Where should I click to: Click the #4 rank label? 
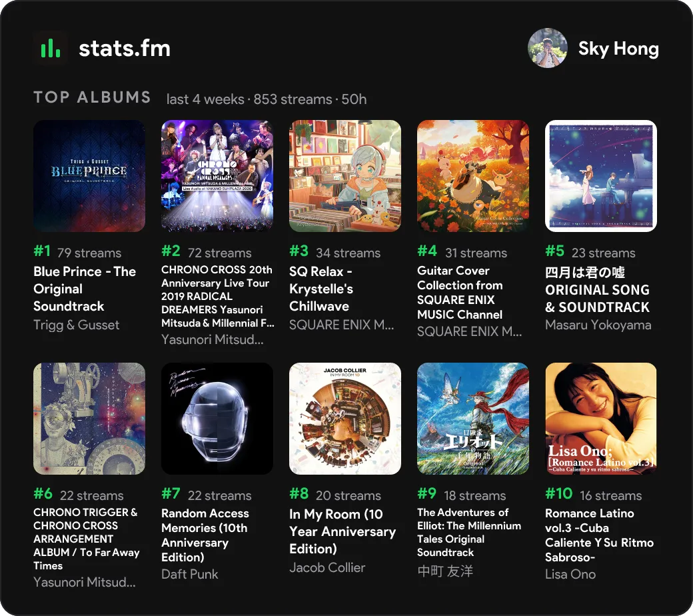pyautogui.click(x=427, y=251)
